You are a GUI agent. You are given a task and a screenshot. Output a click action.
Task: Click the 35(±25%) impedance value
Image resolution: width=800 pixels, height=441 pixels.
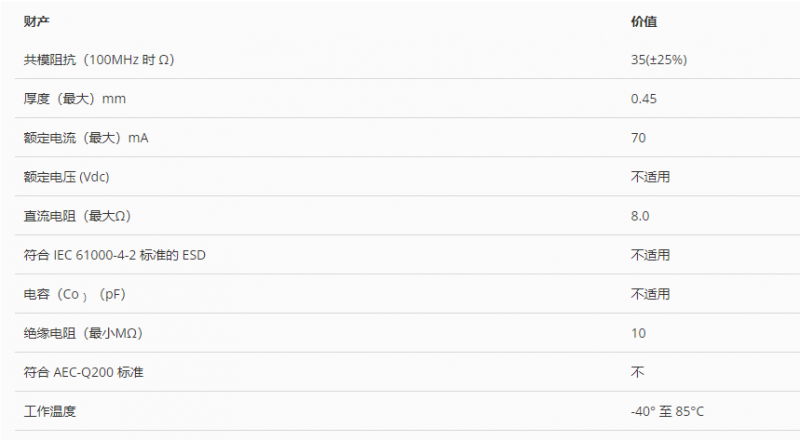point(659,60)
